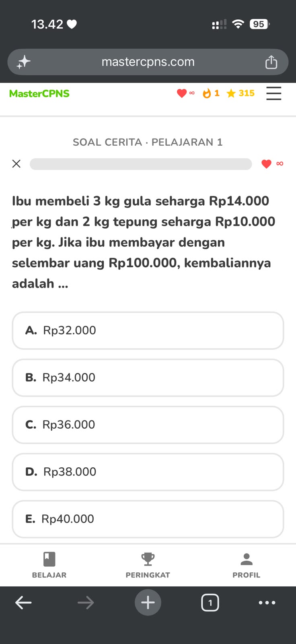Click the streak flame icon

(207, 93)
